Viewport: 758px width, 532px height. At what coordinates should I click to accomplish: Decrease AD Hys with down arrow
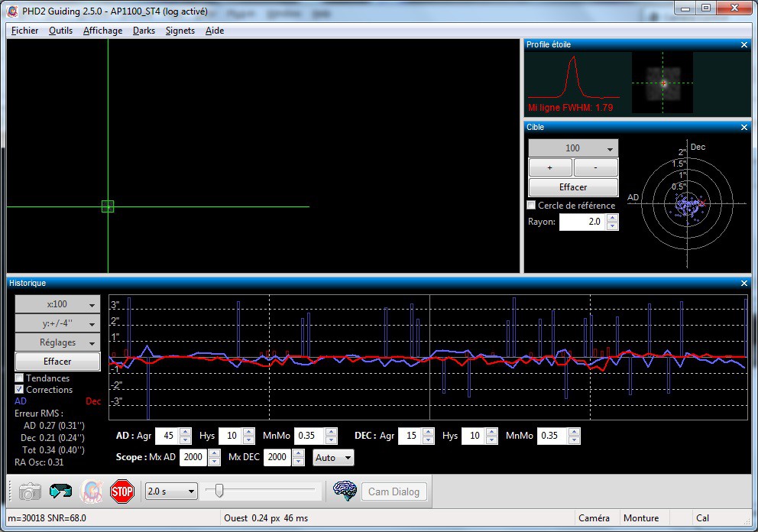(249, 440)
